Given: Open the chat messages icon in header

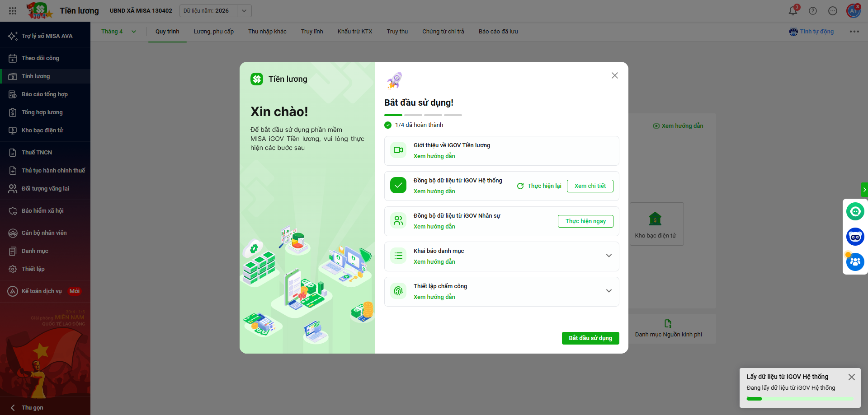Looking at the screenshot, I should pos(833,11).
